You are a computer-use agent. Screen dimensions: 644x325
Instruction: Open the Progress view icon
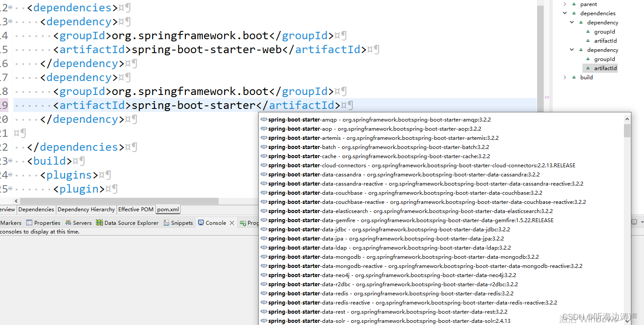[243, 223]
